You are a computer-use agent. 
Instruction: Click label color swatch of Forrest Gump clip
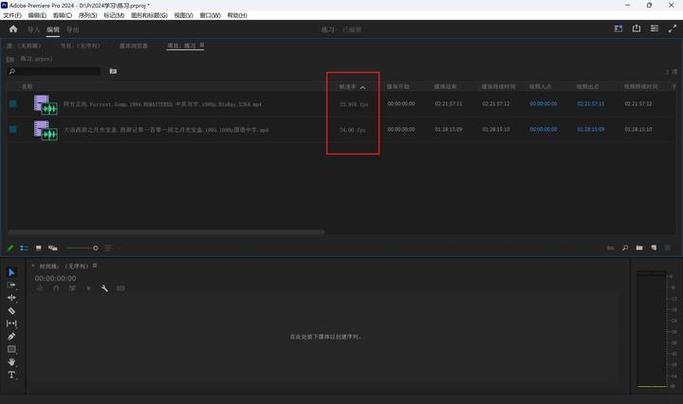tap(13, 104)
